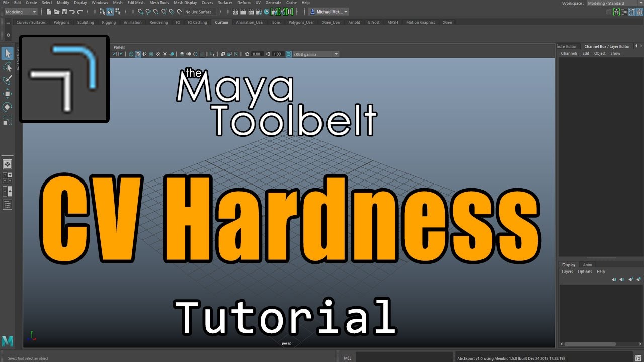Toggle Select by object type mode

click(110, 12)
